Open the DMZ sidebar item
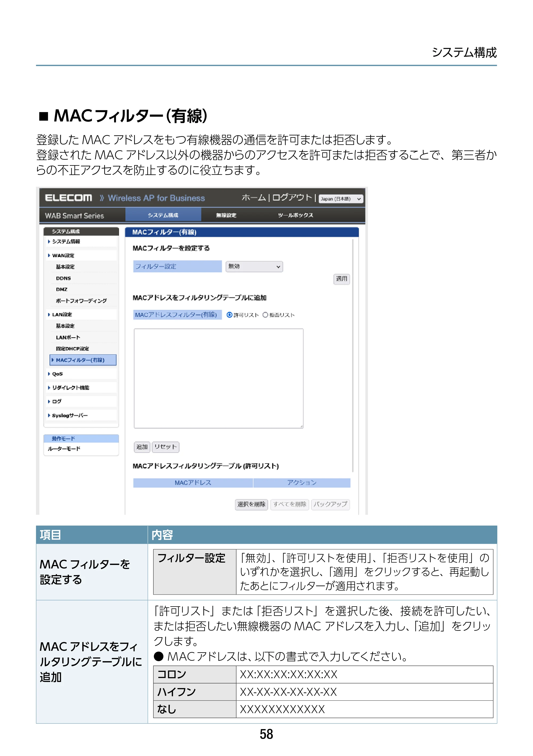The height and width of the screenshot is (756, 533). coord(62,289)
